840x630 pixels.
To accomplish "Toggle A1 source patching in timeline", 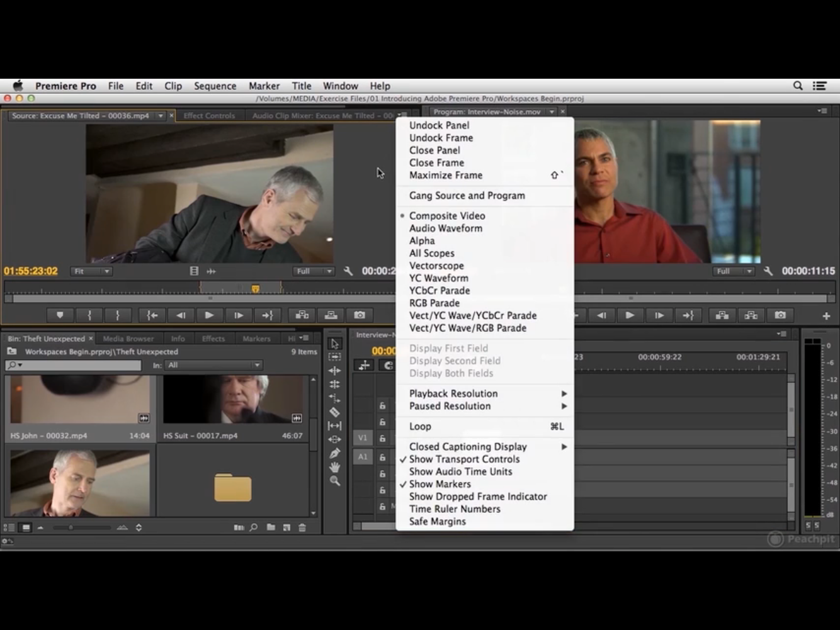I will pyautogui.click(x=363, y=457).
